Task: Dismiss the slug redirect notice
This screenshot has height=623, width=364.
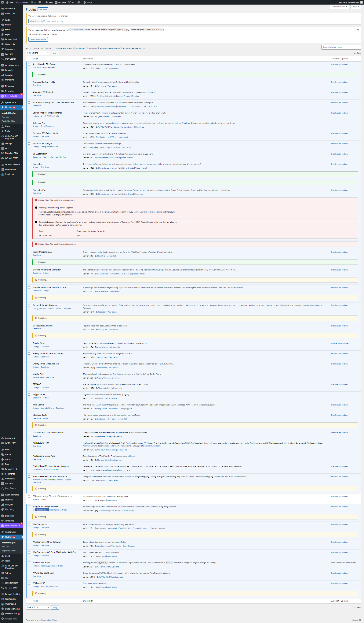Action: pos(358,30)
